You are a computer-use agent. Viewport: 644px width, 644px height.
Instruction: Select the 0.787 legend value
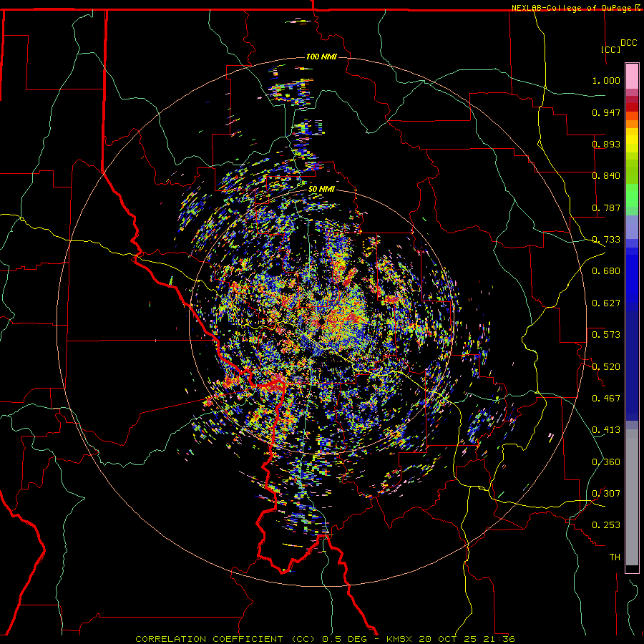[606, 208]
